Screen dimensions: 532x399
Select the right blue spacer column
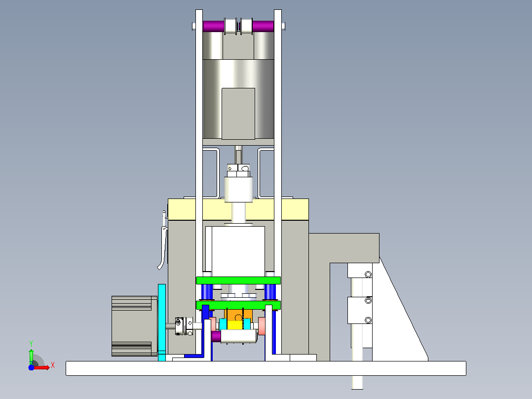click(x=270, y=292)
